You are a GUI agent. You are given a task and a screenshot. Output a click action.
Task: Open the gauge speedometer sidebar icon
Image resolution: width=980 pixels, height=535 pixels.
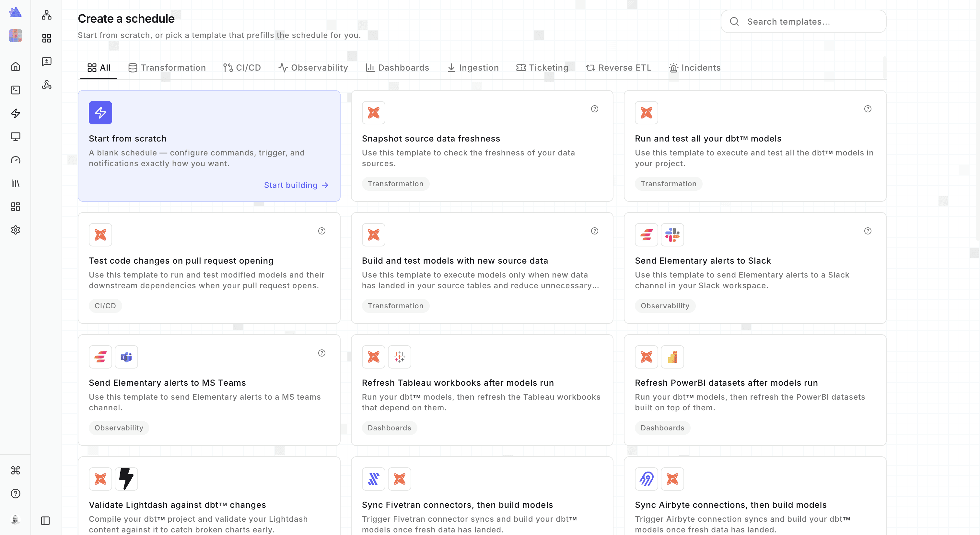(15, 160)
